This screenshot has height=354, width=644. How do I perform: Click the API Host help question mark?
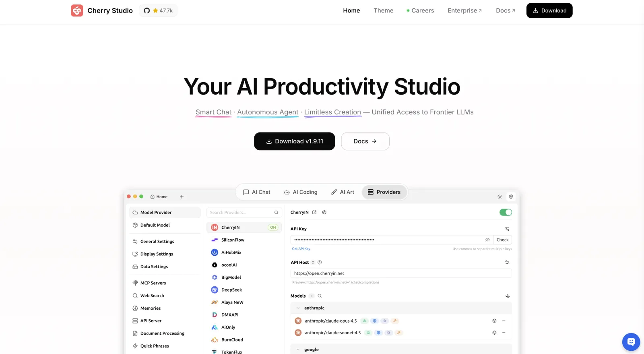pos(320,263)
